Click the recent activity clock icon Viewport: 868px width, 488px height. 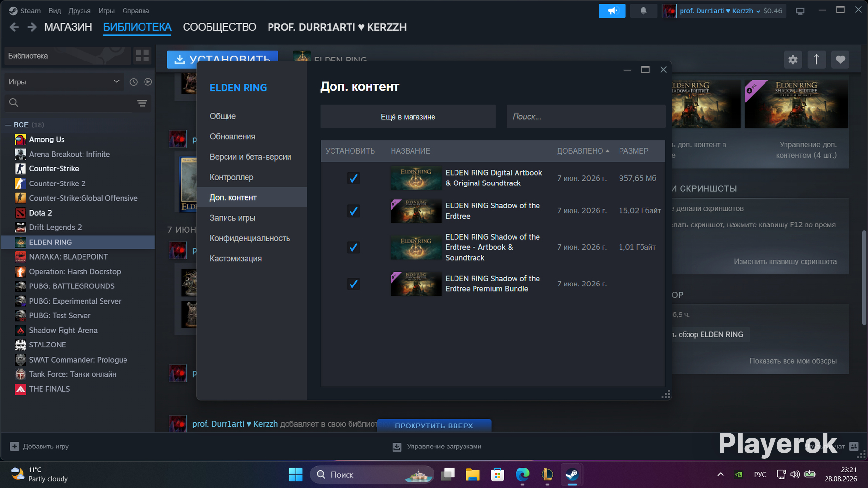pyautogui.click(x=133, y=82)
